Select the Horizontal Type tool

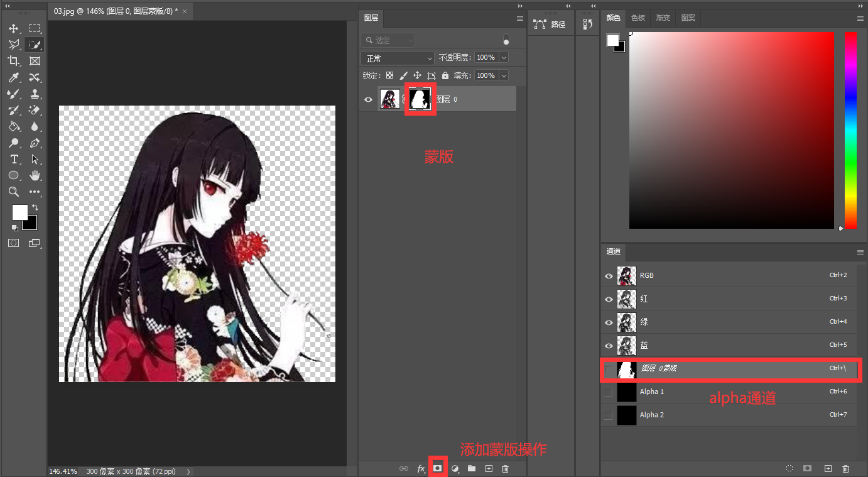[14, 159]
